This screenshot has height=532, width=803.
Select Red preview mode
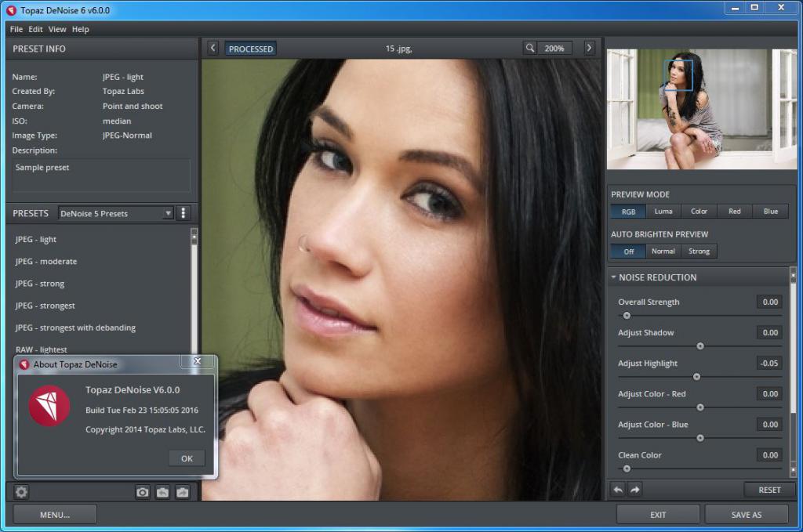coord(734,212)
